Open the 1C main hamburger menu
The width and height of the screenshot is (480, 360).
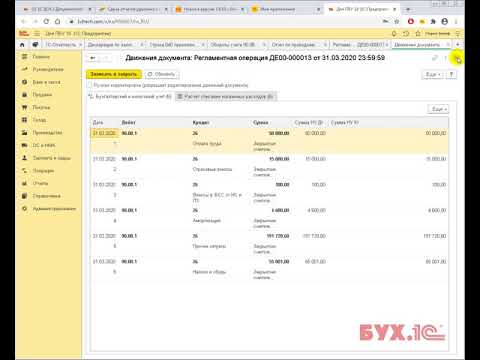[x=37, y=33]
